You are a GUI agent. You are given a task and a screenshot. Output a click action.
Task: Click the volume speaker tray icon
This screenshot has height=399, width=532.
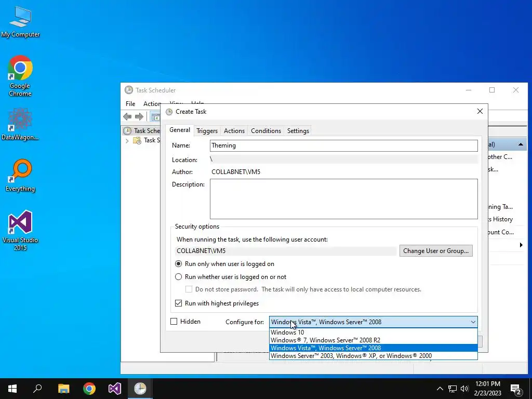pyautogui.click(x=464, y=389)
